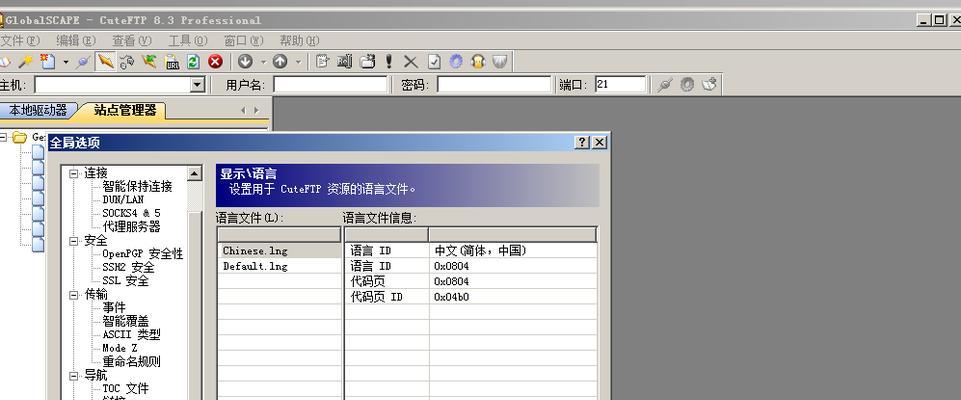The width and height of the screenshot is (961, 400).
Task: Open the 文件(F) menu
Action: pyautogui.click(x=20, y=40)
